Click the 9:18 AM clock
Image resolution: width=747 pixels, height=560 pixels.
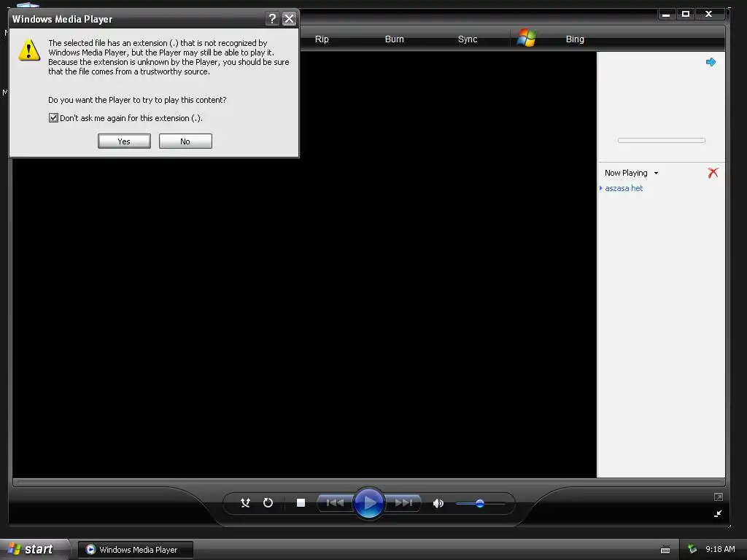[x=720, y=549]
